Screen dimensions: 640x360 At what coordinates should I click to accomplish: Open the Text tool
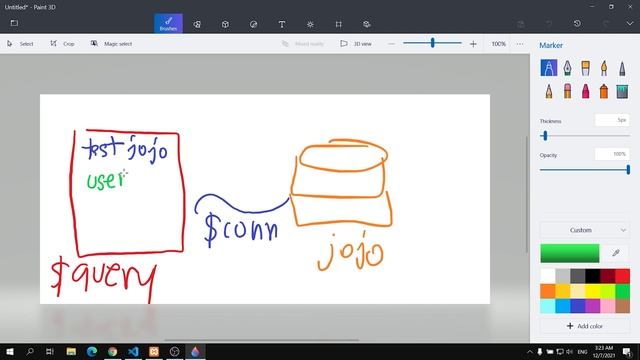[282, 24]
